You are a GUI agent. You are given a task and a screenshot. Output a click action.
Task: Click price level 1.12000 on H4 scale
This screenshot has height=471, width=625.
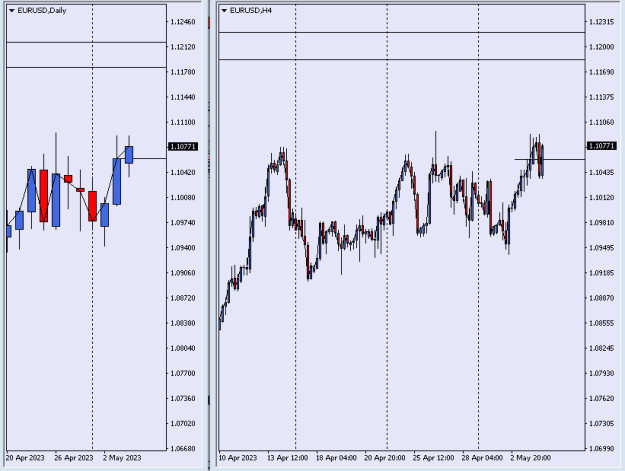601,47
